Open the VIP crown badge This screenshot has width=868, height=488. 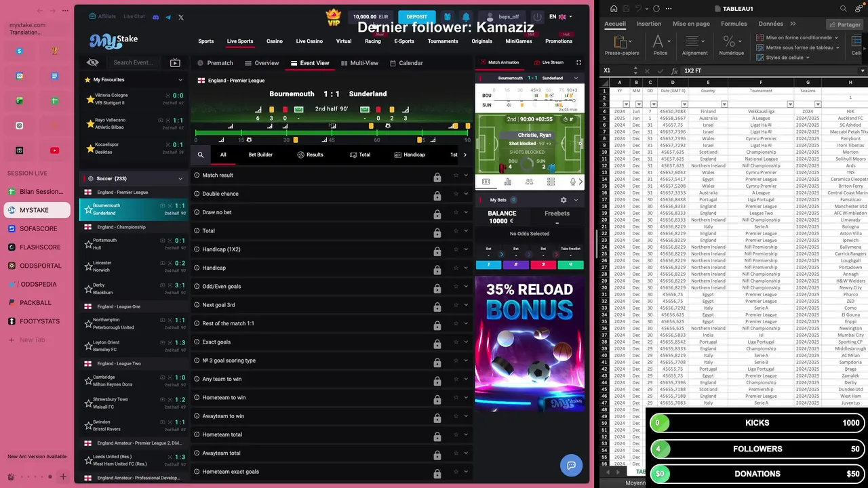[x=333, y=17]
